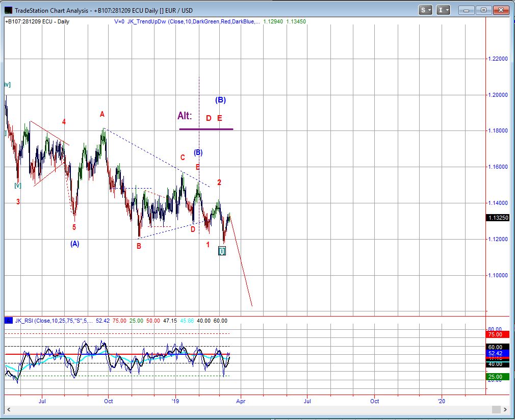Click the TradeStation window icon in title bar
515x420 pixels.
[8, 10]
